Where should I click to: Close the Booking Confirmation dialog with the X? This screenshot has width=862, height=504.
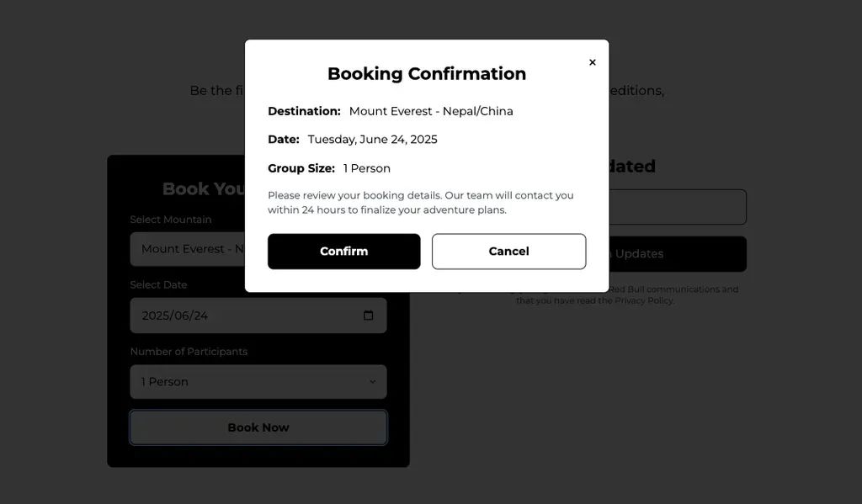[x=593, y=62]
